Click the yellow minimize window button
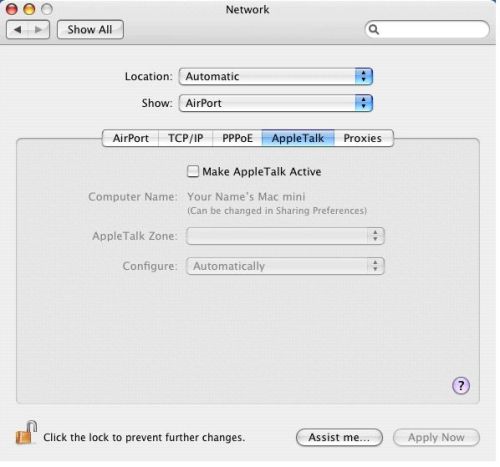The height and width of the screenshot is (467, 500). [29, 9]
